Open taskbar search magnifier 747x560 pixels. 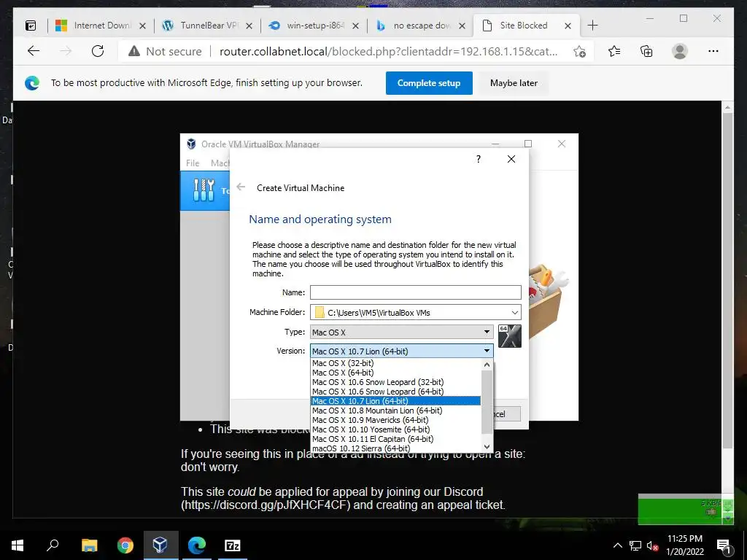click(53, 545)
